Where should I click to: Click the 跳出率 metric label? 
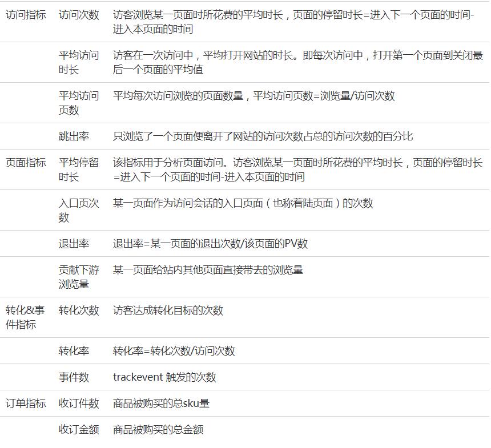point(74,136)
